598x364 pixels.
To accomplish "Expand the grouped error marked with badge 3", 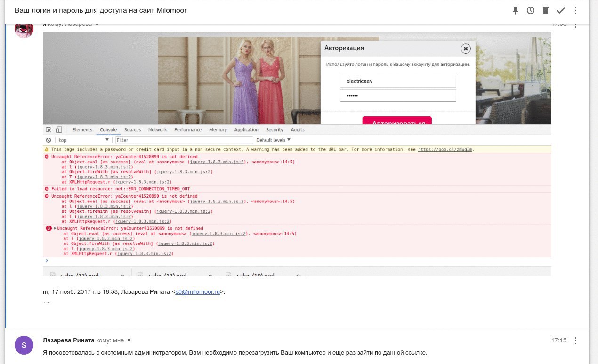I will (x=55, y=228).
